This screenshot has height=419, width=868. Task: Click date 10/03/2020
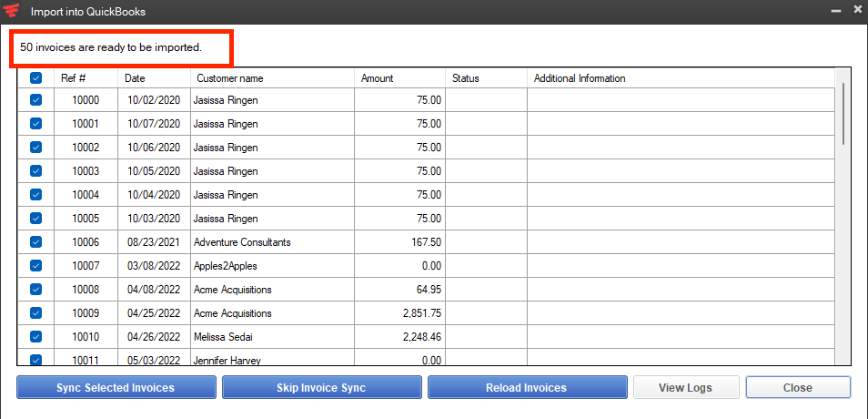pos(154,219)
